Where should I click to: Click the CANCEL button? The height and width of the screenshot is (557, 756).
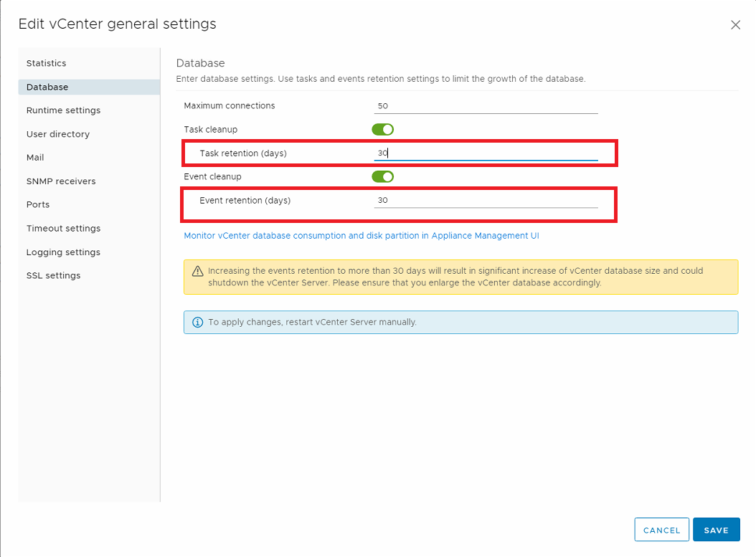tap(661, 530)
